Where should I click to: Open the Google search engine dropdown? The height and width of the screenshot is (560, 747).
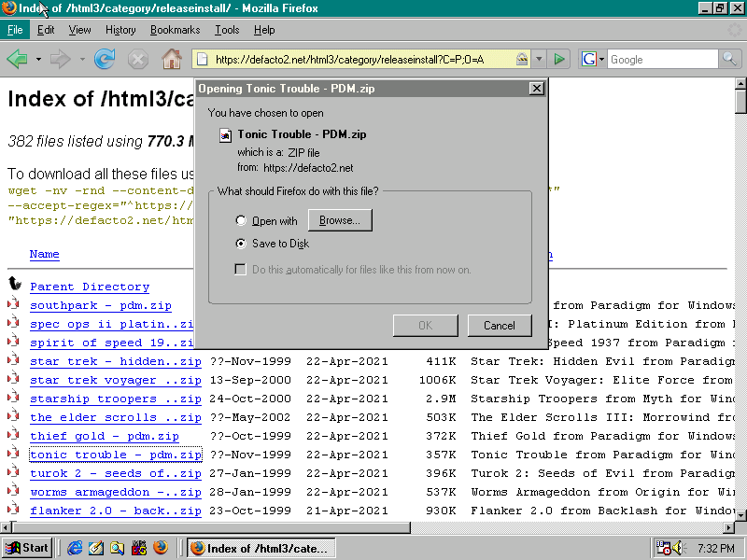(x=601, y=60)
